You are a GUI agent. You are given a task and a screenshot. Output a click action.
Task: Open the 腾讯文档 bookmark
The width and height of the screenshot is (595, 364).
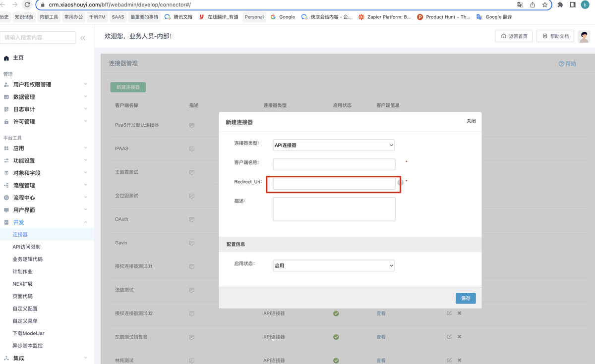pyautogui.click(x=178, y=17)
